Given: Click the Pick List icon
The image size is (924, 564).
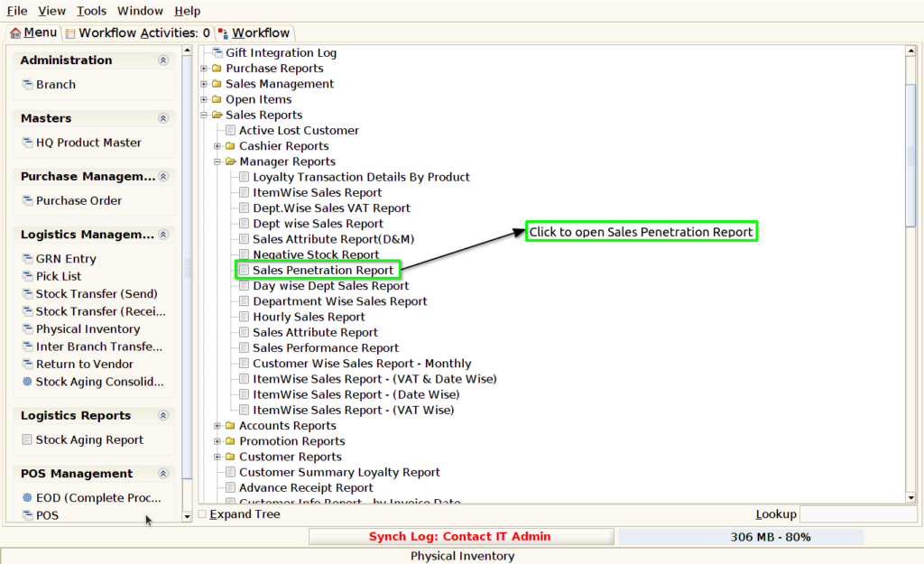Looking at the screenshot, I should [x=27, y=276].
